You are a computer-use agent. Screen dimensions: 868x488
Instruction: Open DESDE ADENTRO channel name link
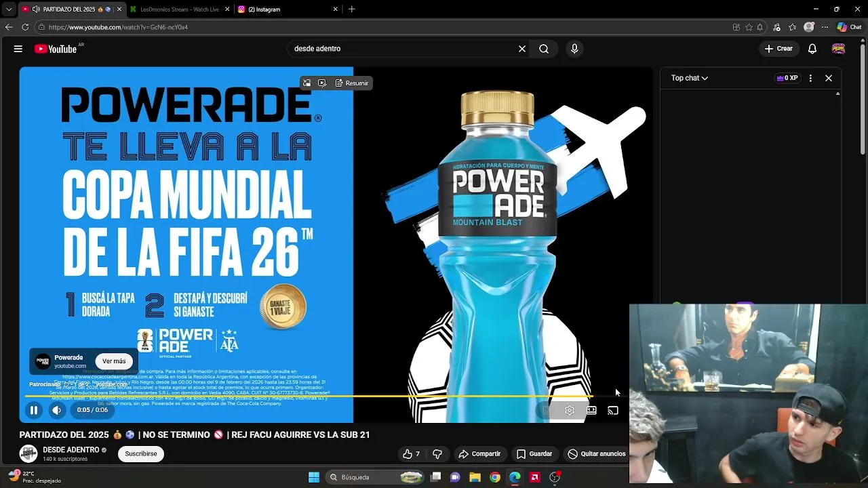[71, 450]
